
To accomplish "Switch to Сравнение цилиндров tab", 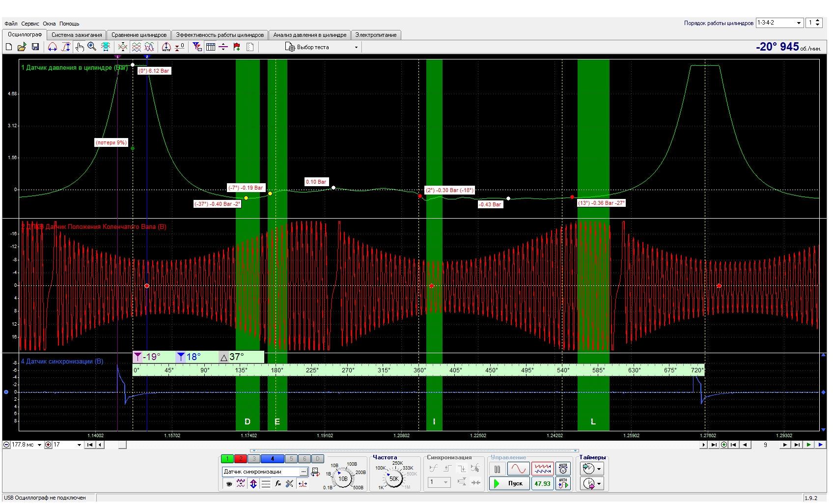I will point(139,35).
